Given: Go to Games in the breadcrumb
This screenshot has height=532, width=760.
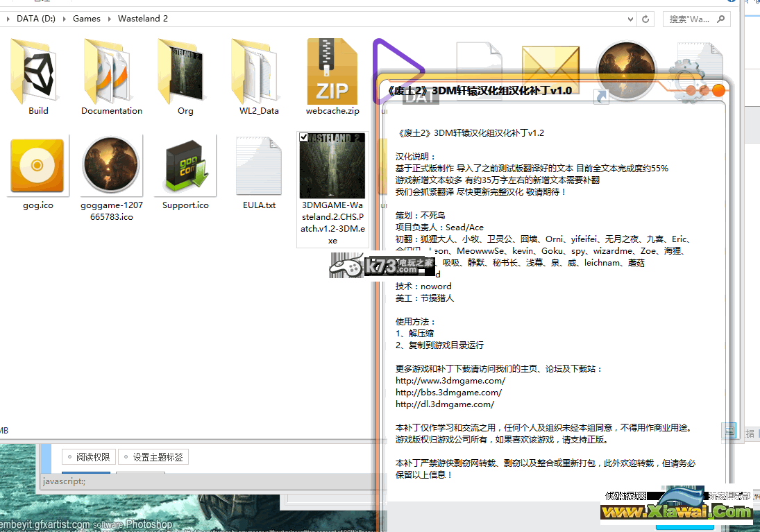Looking at the screenshot, I should [x=86, y=19].
